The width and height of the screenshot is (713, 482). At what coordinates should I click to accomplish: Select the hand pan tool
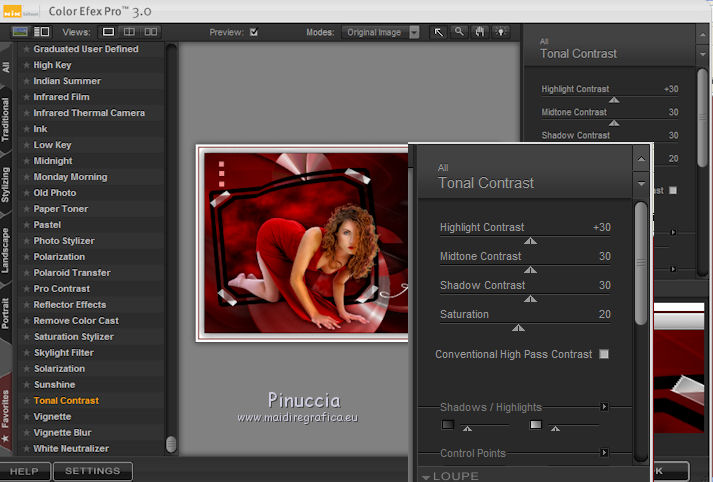pyautogui.click(x=479, y=32)
